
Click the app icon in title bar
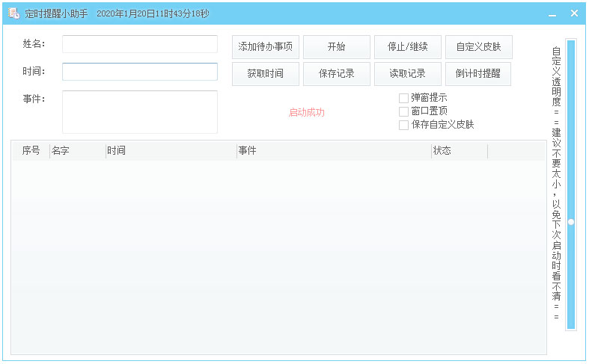point(13,13)
